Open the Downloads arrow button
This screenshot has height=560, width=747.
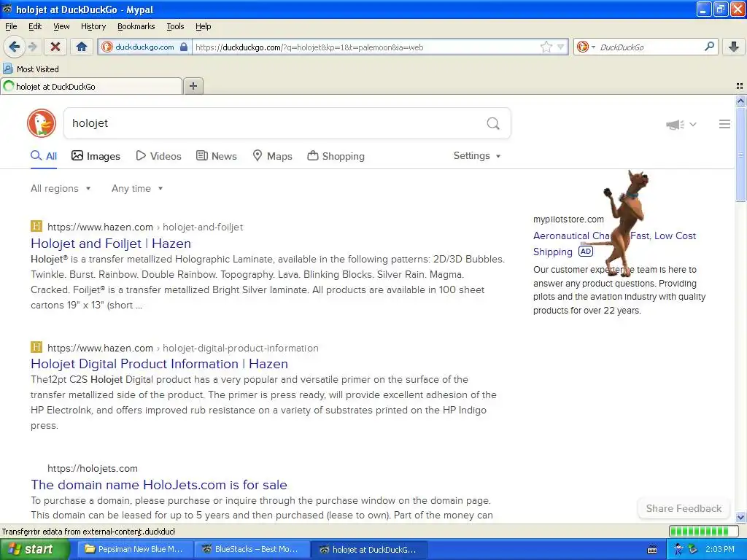click(734, 47)
